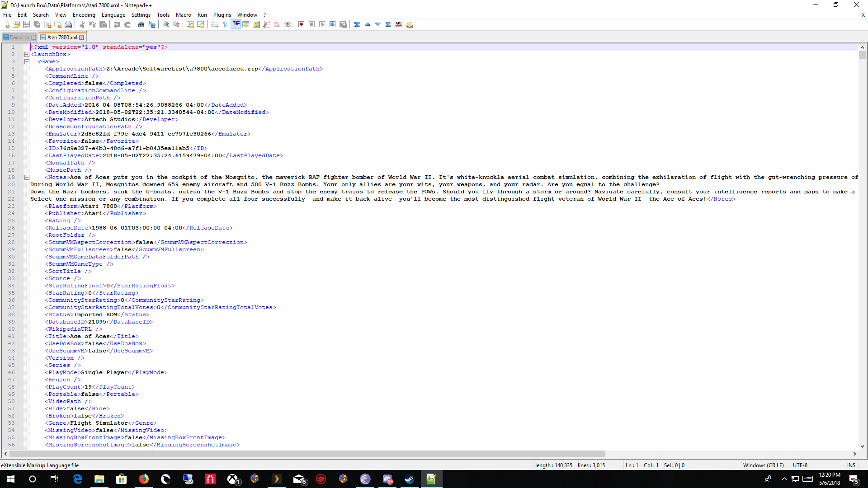The image size is (868, 488).
Task: Open Microsoft Edge from the taskbar
Action: click(77, 479)
